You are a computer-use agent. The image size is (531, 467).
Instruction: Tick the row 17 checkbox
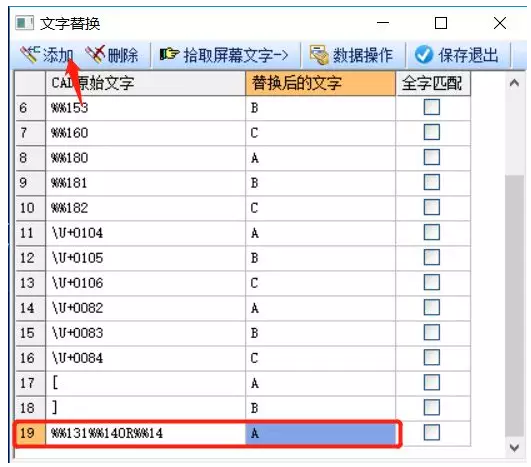(432, 383)
